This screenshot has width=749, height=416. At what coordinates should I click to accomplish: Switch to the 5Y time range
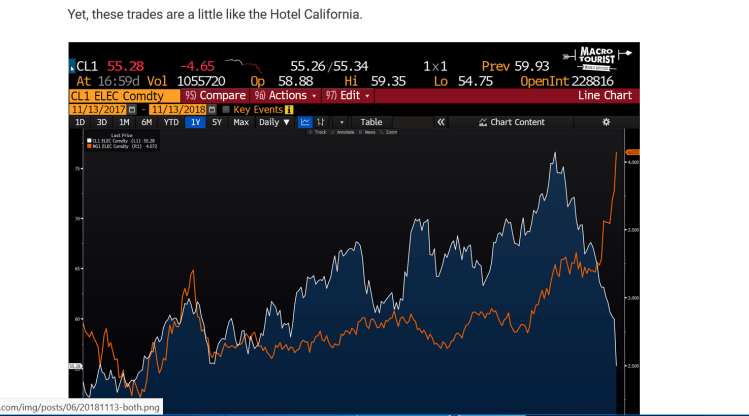(x=217, y=122)
